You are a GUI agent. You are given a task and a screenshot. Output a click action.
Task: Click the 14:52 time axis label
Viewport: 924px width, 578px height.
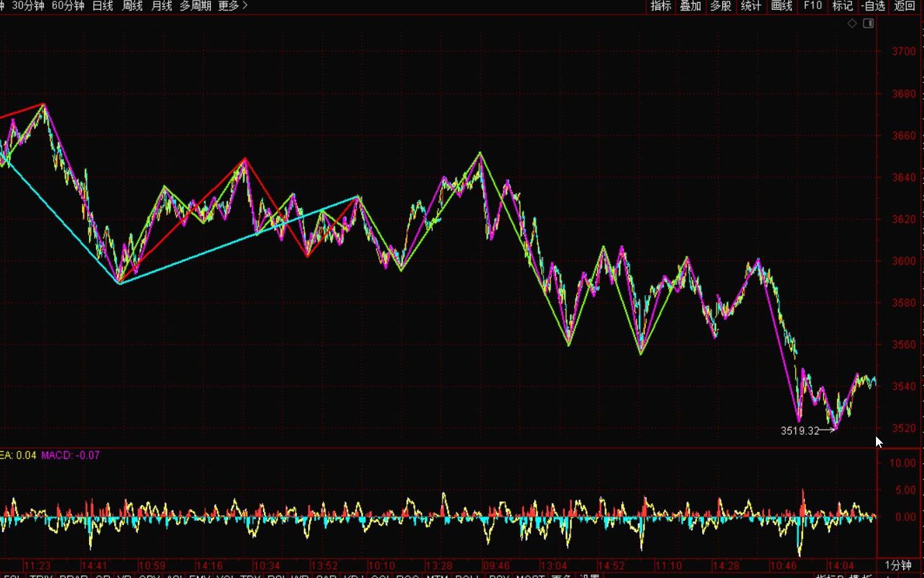(611, 565)
